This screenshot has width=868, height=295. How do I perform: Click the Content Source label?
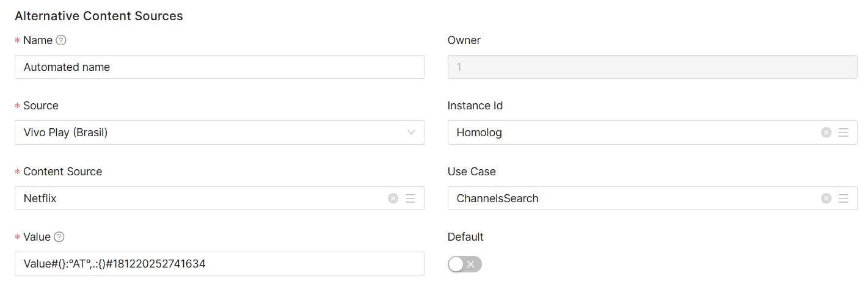click(62, 172)
